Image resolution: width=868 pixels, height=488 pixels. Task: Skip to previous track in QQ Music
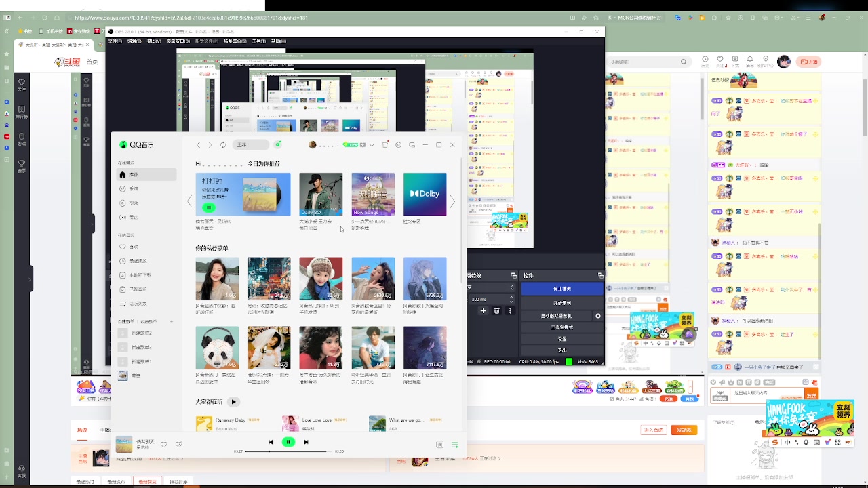[x=271, y=442]
